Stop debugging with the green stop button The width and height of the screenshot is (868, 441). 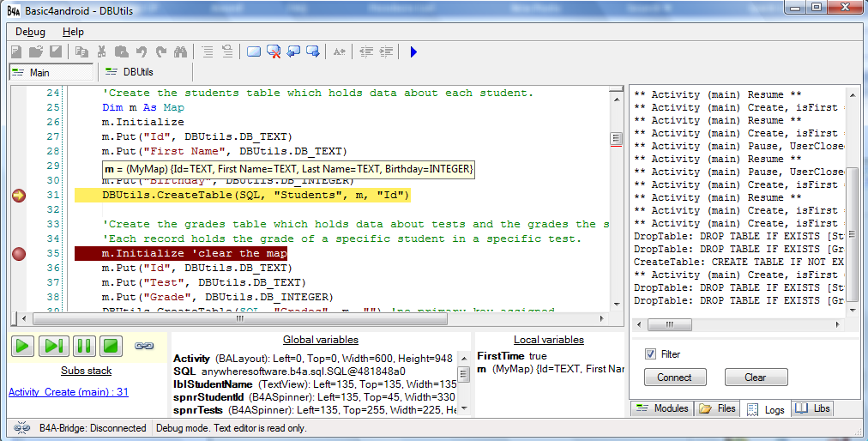pyautogui.click(x=110, y=347)
